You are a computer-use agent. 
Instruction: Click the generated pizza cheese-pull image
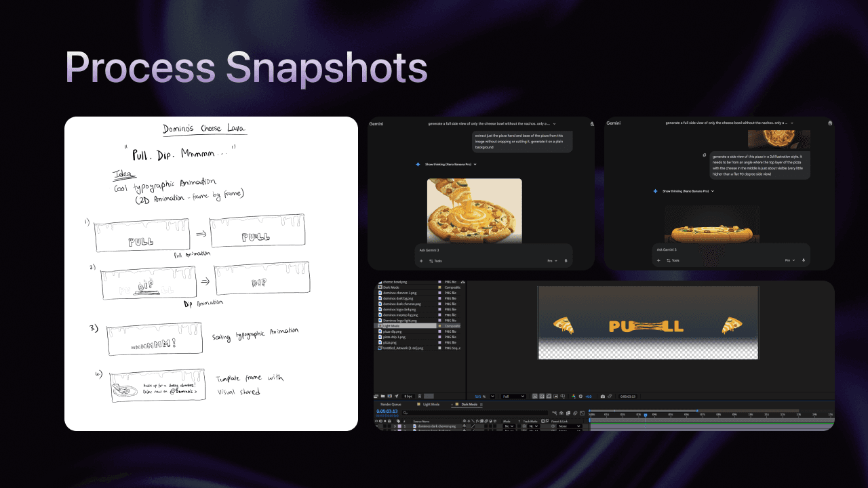(x=475, y=211)
